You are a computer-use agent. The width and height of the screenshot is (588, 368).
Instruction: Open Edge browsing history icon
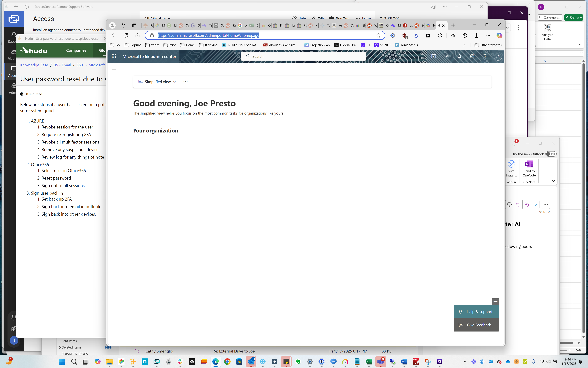(465, 36)
